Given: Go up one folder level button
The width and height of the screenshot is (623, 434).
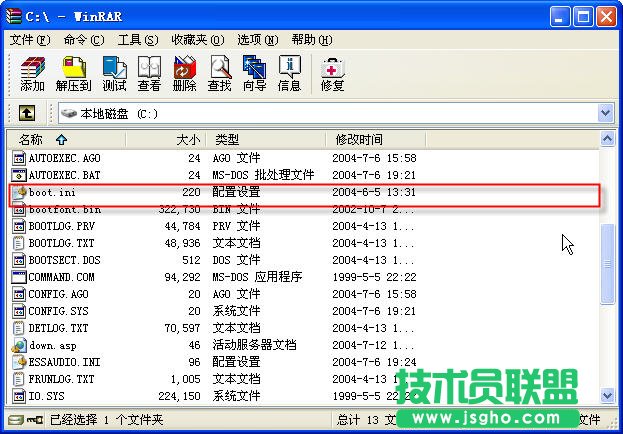Looking at the screenshot, I should tap(27, 113).
